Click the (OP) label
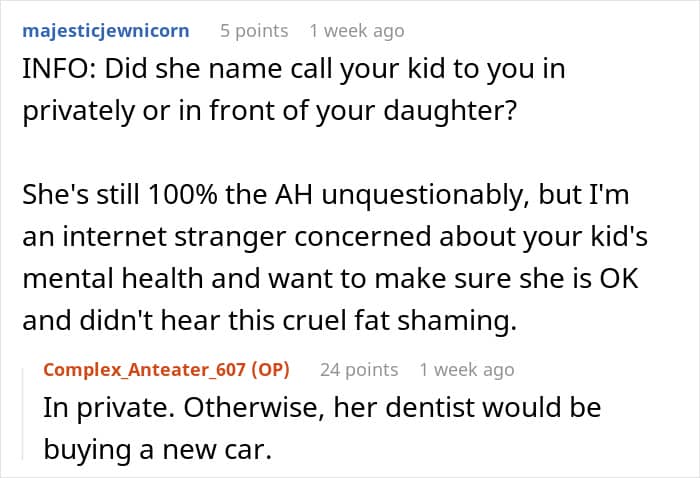 point(267,369)
